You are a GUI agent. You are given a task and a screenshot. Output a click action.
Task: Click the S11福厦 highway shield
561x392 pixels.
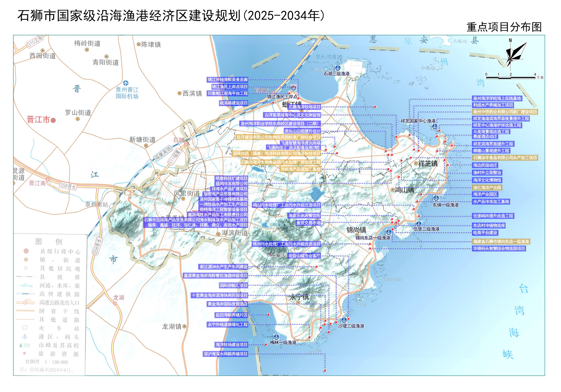[174, 157]
